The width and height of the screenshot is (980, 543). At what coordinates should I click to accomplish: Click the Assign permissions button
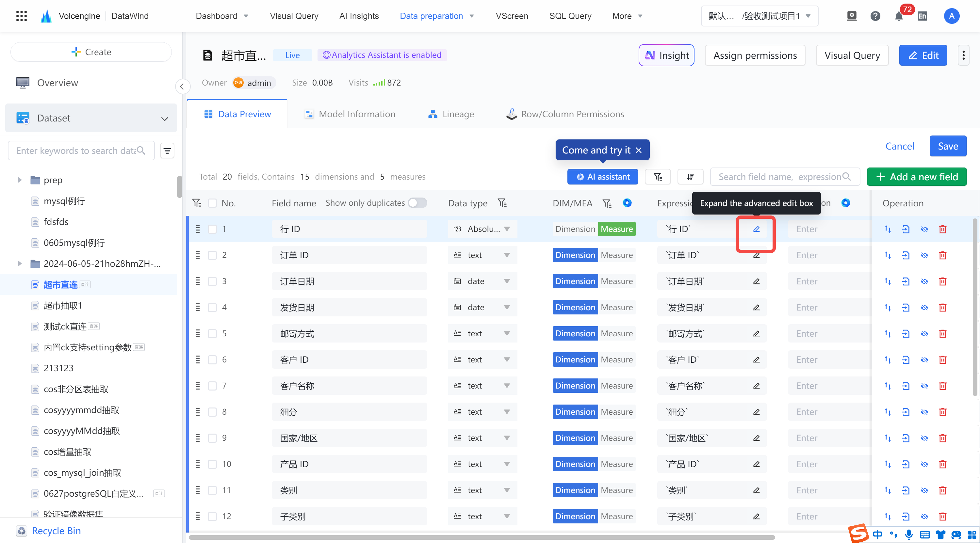point(755,56)
